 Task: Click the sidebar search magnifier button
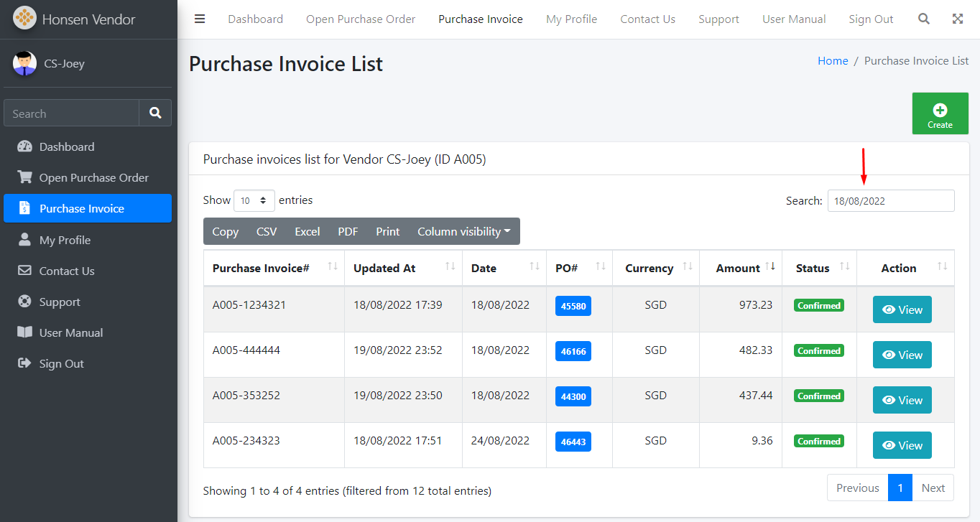[x=155, y=113]
